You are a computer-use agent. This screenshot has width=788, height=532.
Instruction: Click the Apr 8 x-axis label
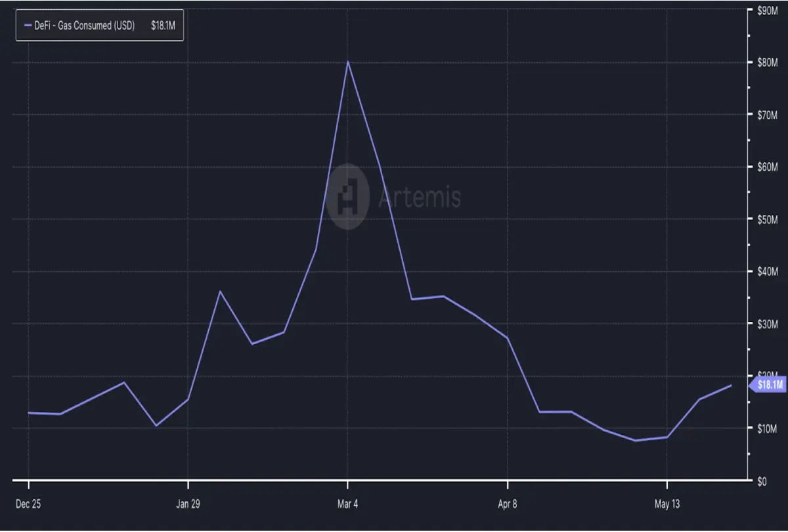(x=508, y=504)
